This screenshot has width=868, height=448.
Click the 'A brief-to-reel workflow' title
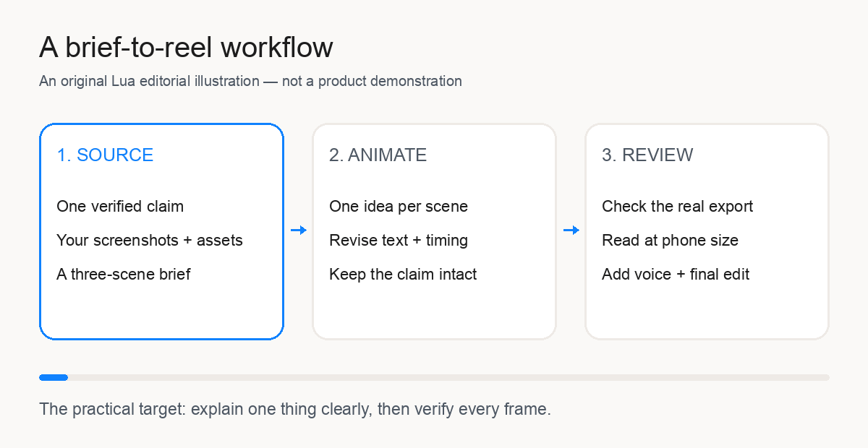[x=186, y=48]
